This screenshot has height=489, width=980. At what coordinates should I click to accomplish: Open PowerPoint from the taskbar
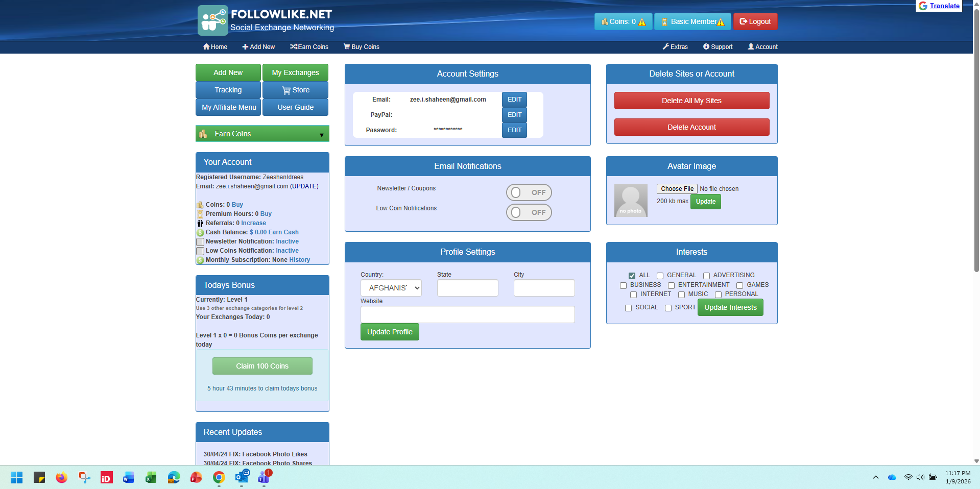(x=196, y=477)
